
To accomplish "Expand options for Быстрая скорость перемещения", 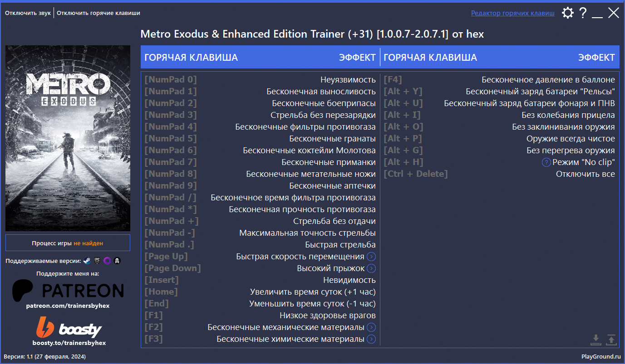I will pos(371,257).
